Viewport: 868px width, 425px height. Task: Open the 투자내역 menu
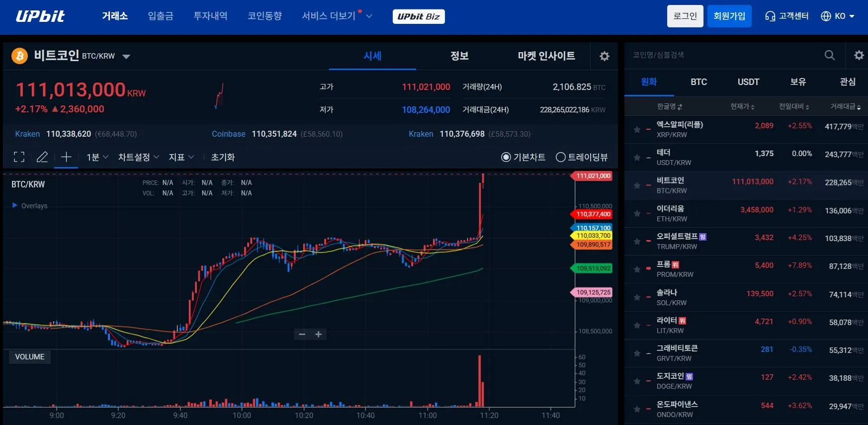pos(210,16)
